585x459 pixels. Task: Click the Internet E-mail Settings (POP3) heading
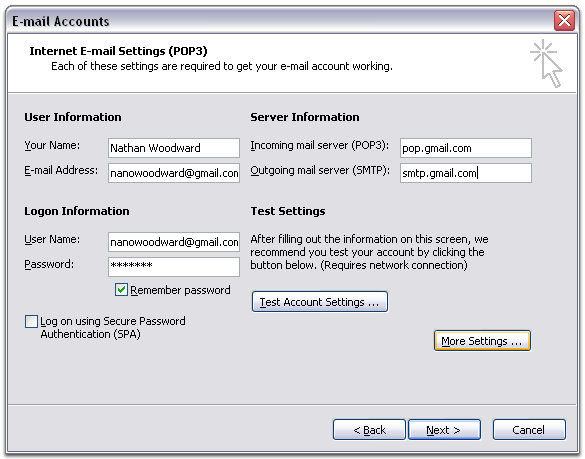coord(118,51)
